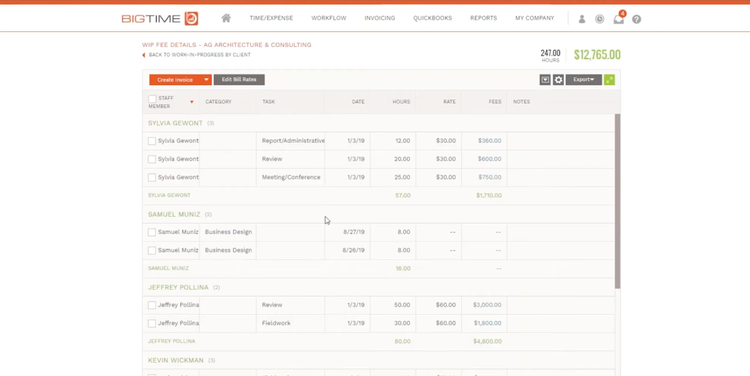Open the My Company menu
The width and height of the screenshot is (750, 376).
(535, 18)
